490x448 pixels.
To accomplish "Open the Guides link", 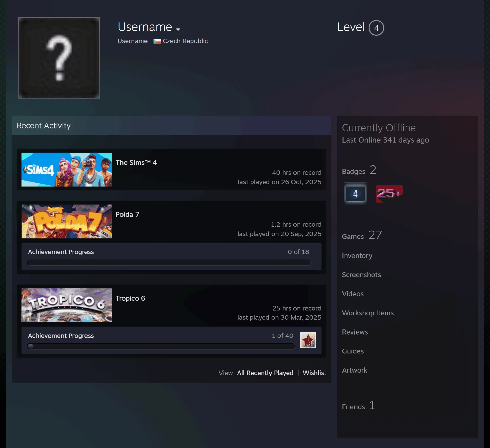I will (353, 351).
